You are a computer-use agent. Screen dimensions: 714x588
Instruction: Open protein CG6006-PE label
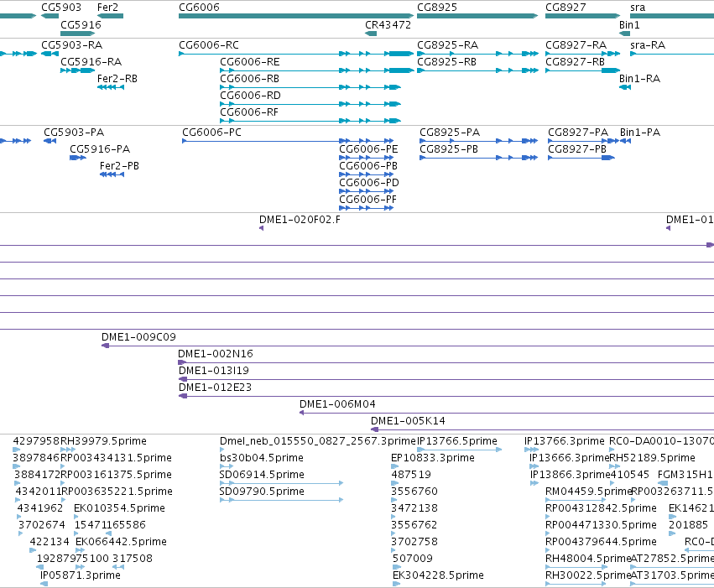click(368, 149)
